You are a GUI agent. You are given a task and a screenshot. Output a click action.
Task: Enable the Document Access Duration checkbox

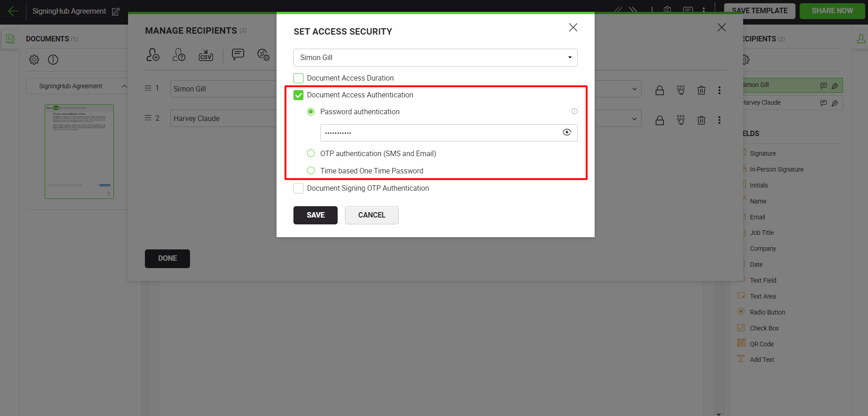point(298,78)
